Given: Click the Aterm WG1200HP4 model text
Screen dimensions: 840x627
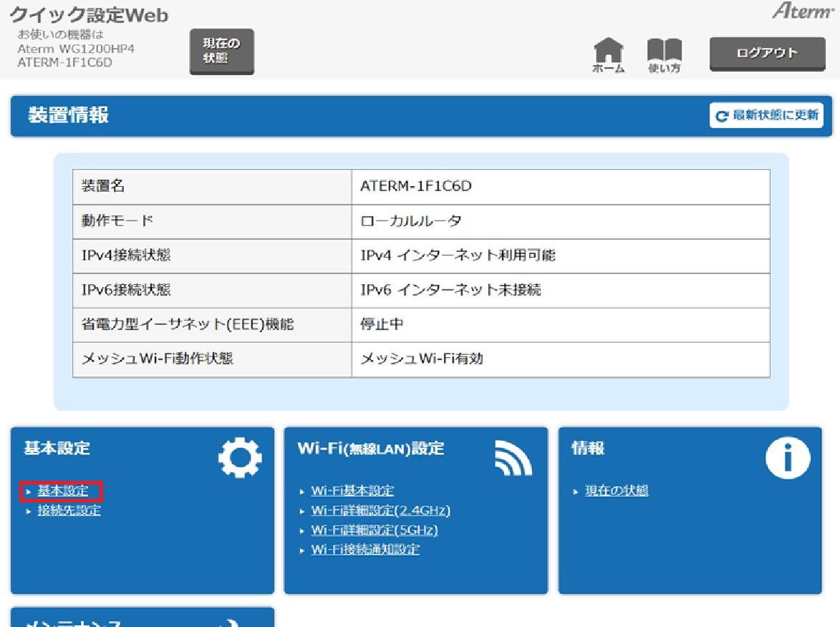Looking at the screenshot, I should (76, 49).
